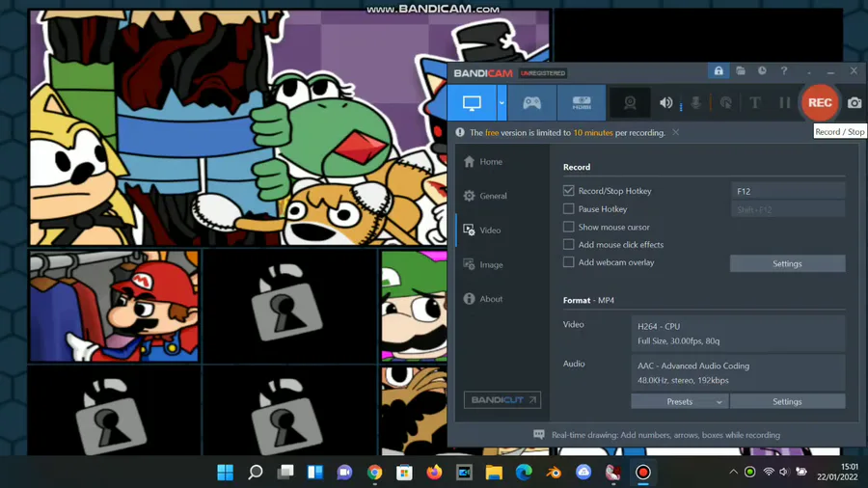The width and height of the screenshot is (868, 488).
Task: Open Widgets icon on taskbar
Action: (x=315, y=472)
